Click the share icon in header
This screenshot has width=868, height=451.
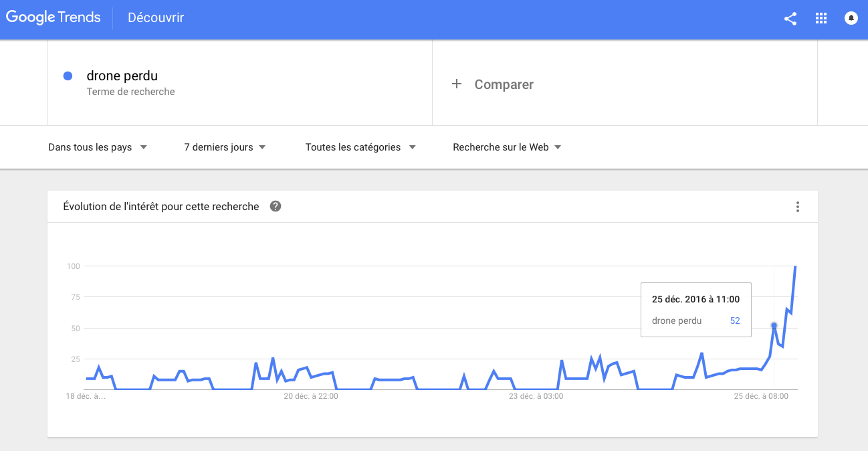point(790,19)
